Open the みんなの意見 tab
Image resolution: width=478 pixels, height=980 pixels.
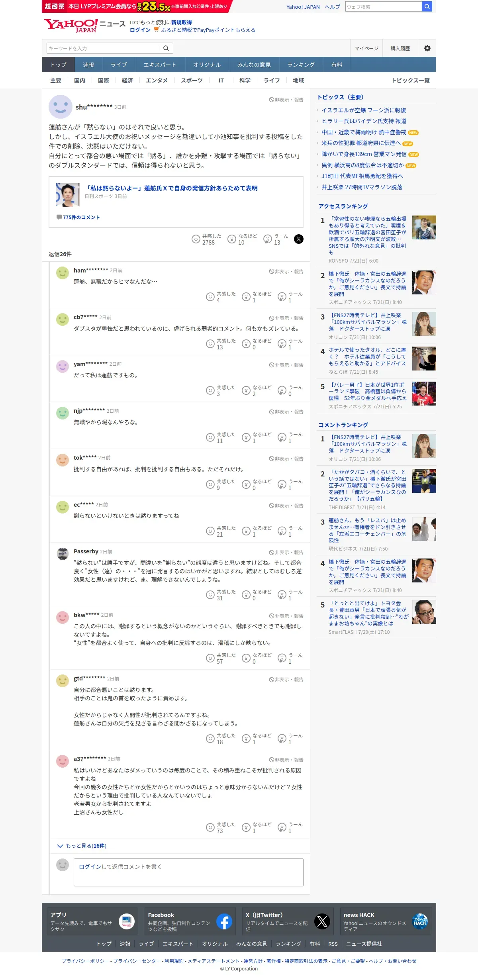pos(254,65)
